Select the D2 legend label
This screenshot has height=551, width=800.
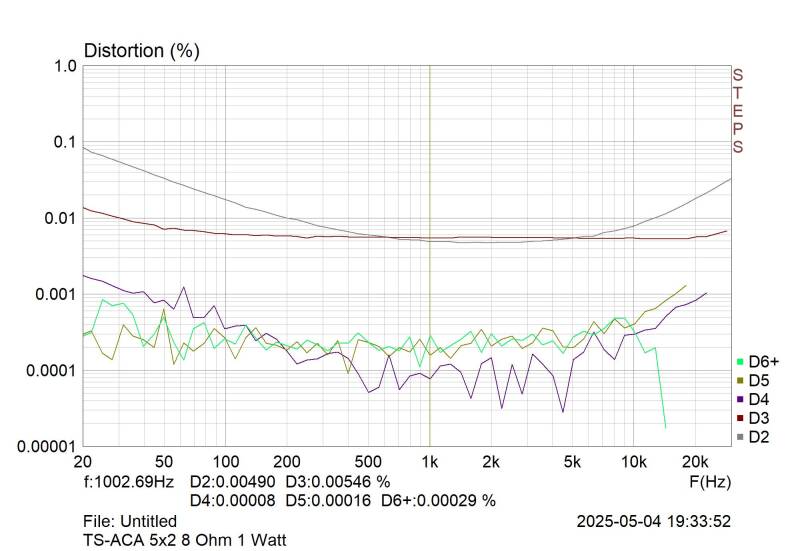point(759,437)
